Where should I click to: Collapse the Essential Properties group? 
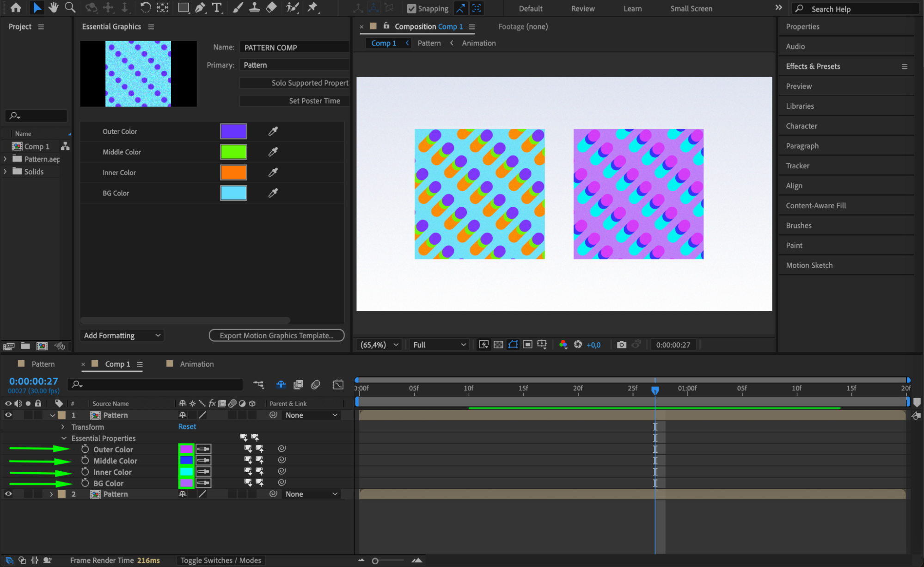(64, 438)
